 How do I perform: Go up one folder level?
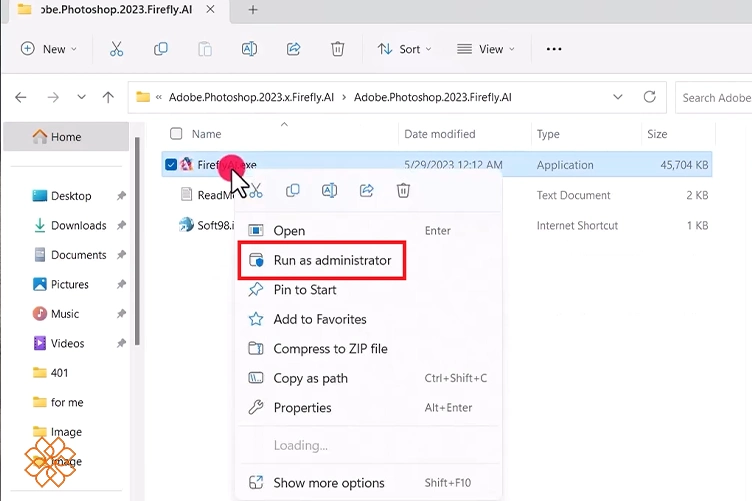tap(108, 97)
